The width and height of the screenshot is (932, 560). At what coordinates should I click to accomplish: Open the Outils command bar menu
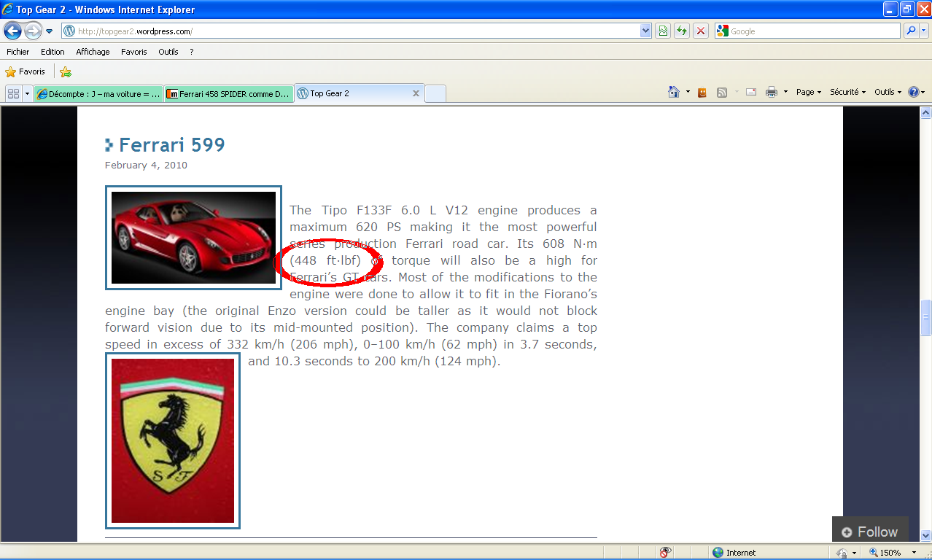pyautogui.click(x=888, y=93)
